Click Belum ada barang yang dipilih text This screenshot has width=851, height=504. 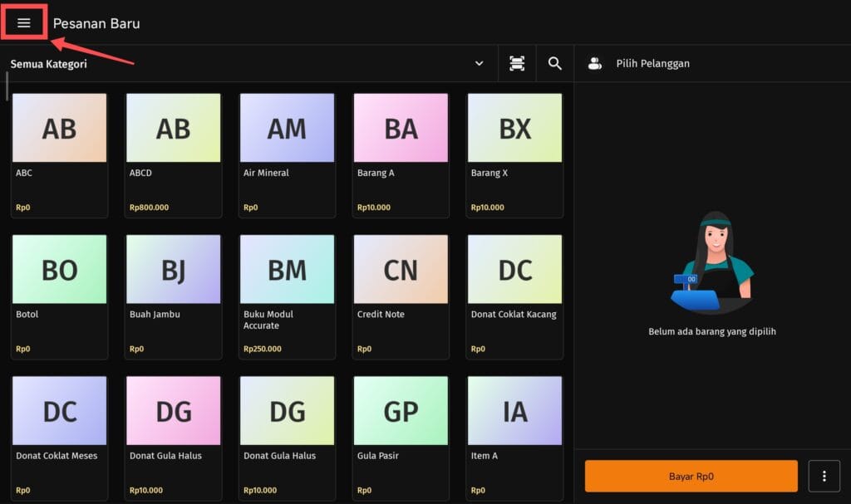712,331
